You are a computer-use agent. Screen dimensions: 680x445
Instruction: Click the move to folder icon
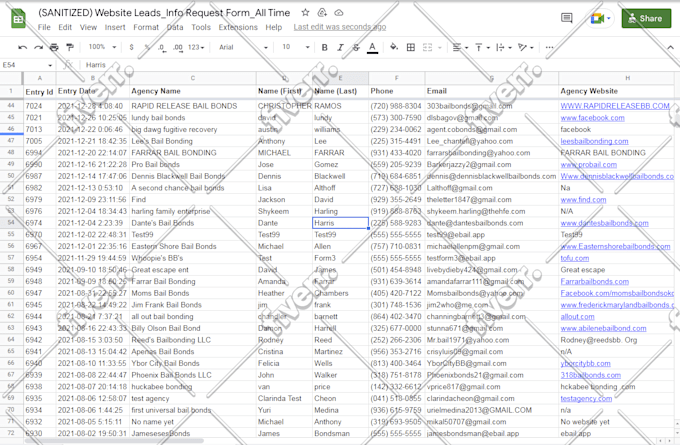click(322, 13)
